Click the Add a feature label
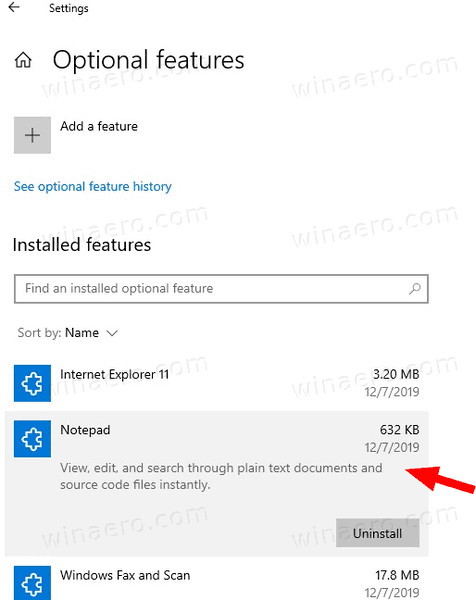 (x=99, y=126)
